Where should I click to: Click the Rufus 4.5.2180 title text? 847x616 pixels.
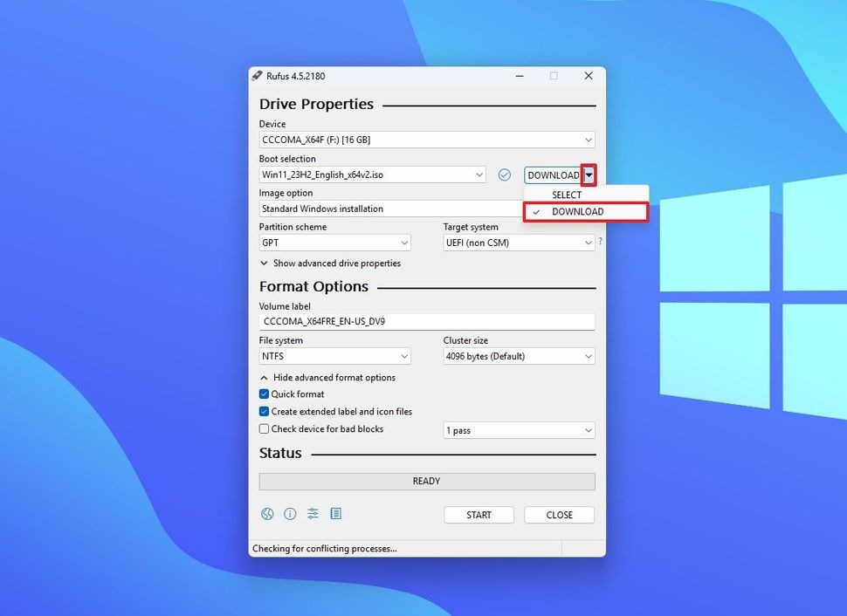tap(295, 76)
